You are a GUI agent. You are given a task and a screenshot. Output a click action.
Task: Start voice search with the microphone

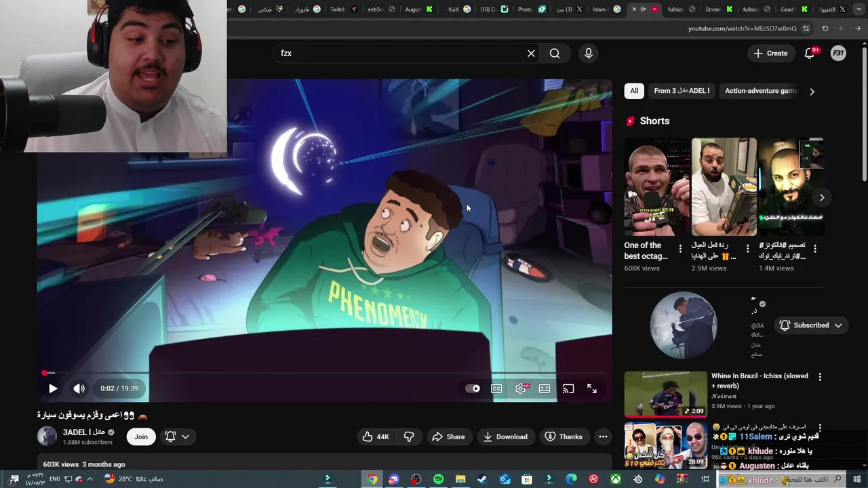click(x=589, y=54)
